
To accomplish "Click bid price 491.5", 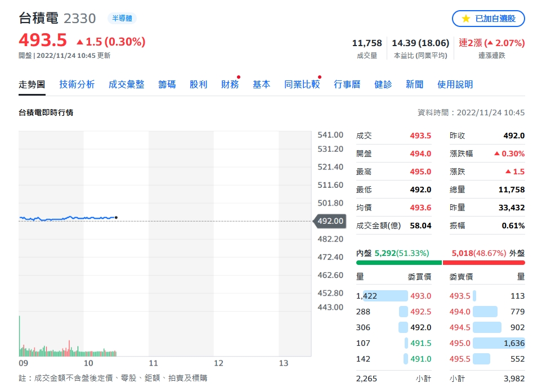I will [420, 343].
